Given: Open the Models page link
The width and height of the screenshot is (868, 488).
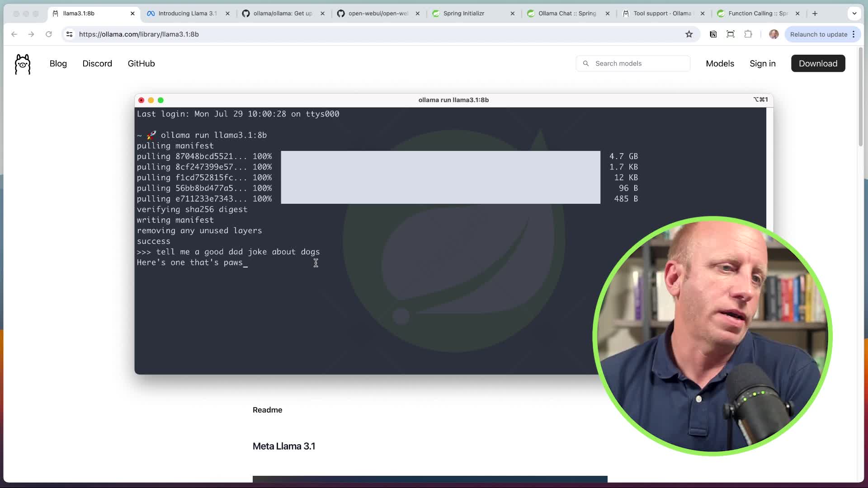Looking at the screenshot, I should click(x=720, y=64).
